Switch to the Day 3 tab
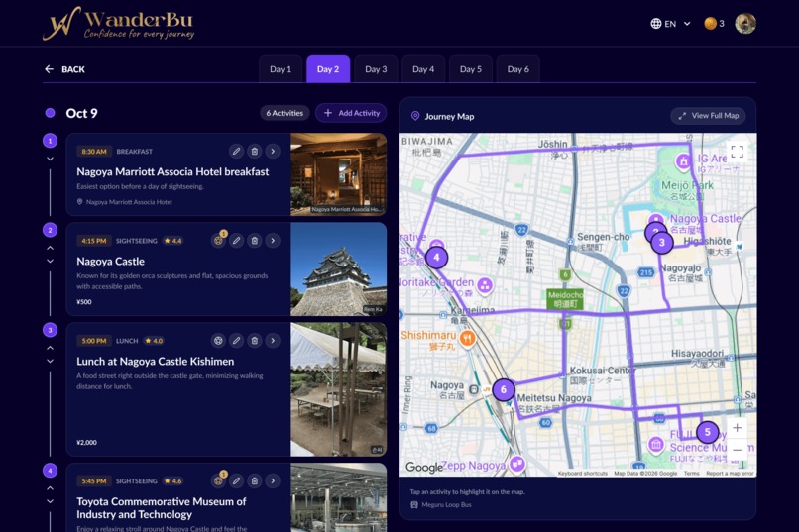 pyautogui.click(x=376, y=69)
